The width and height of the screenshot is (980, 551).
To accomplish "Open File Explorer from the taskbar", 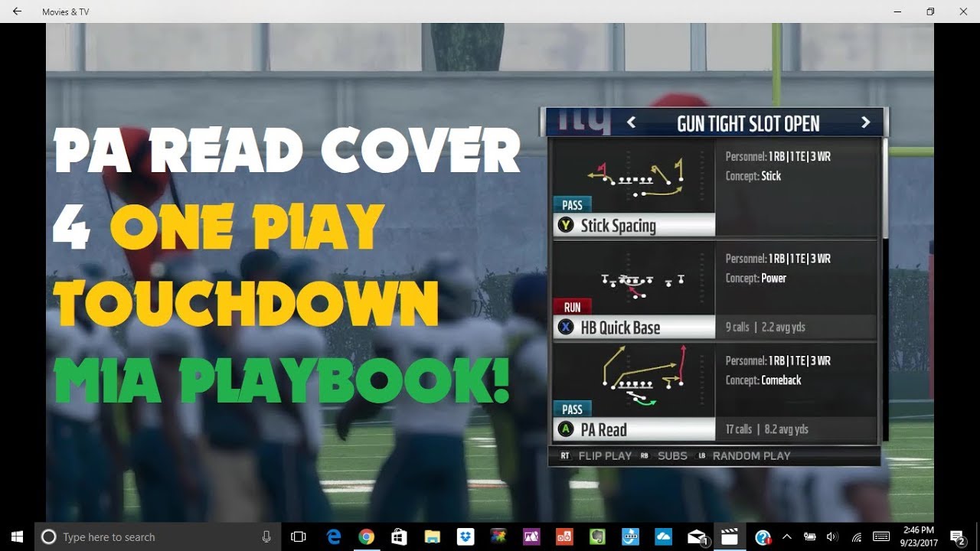I will pyautogui.click(x=432, y=536).
